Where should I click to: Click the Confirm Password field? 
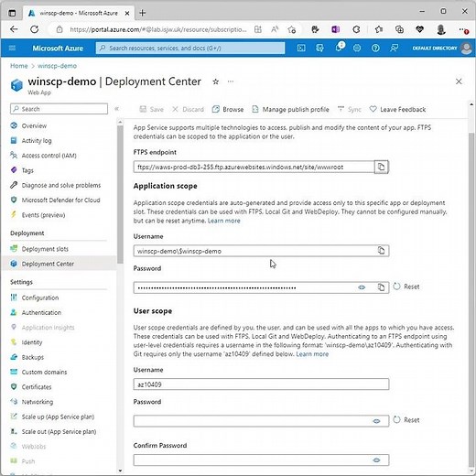click(x=261, y=460)
